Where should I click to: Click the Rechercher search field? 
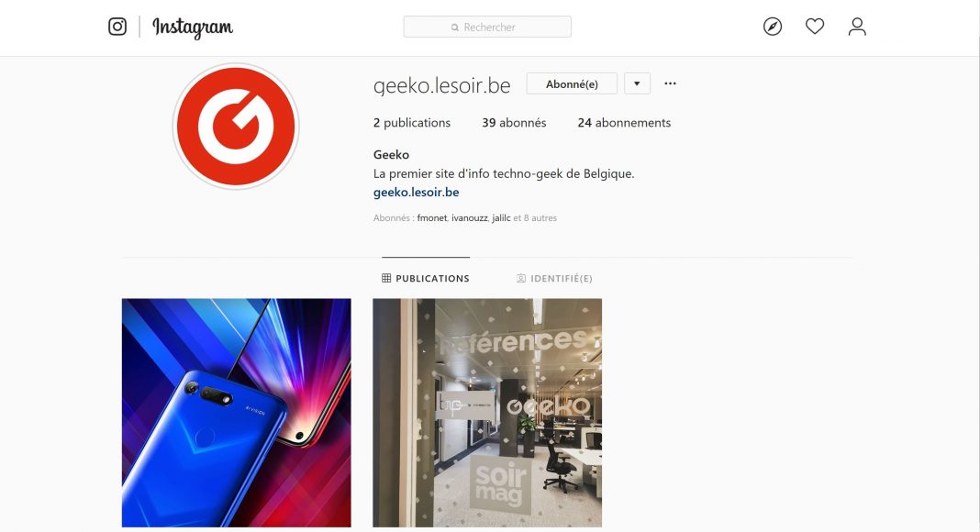(487, 27)
